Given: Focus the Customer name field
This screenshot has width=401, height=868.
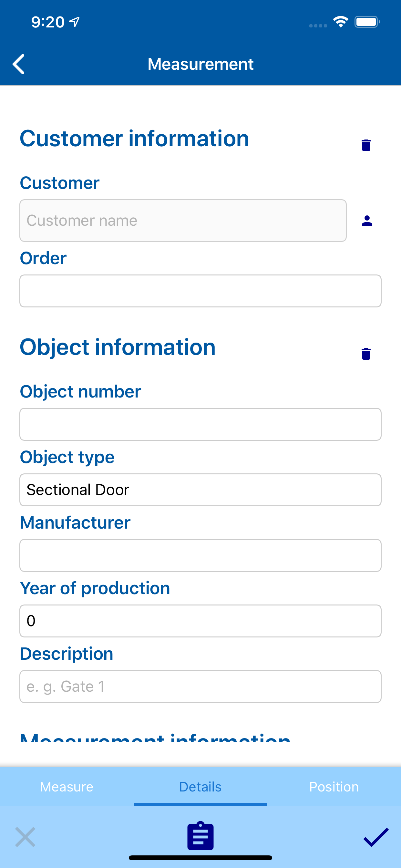Looking at the screenshot, I should [183, 221].
